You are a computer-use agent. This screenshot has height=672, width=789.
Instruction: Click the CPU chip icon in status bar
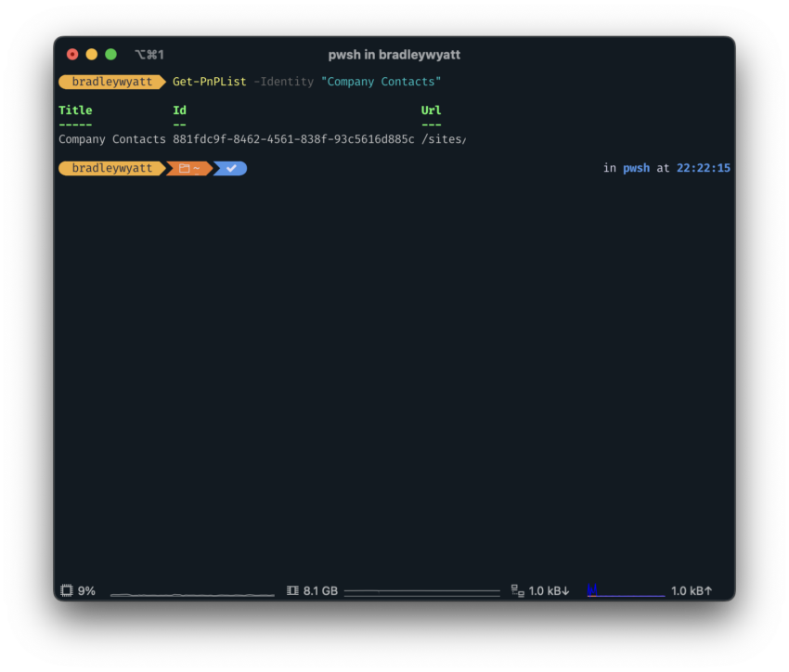tap(67, 590)
